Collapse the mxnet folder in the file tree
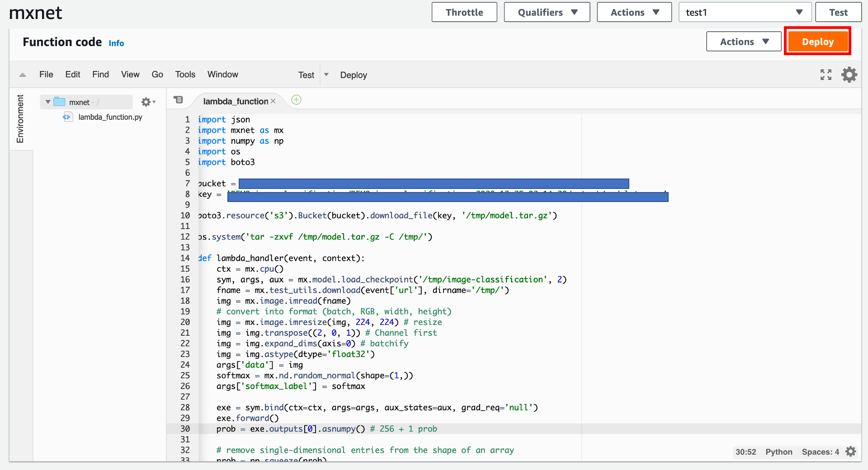Screen dimensions: 868x470 click(47, 102)
